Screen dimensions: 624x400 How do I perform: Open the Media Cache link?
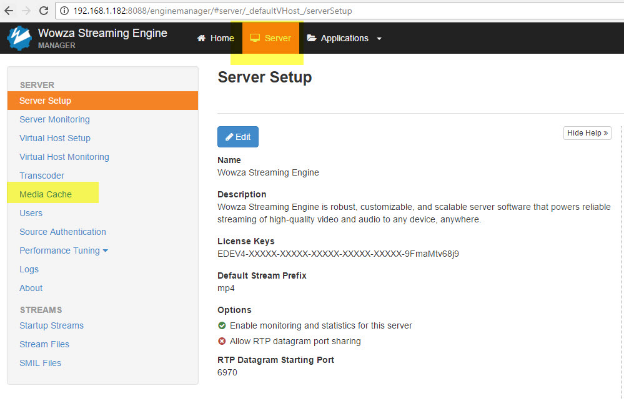coord(45,194)
